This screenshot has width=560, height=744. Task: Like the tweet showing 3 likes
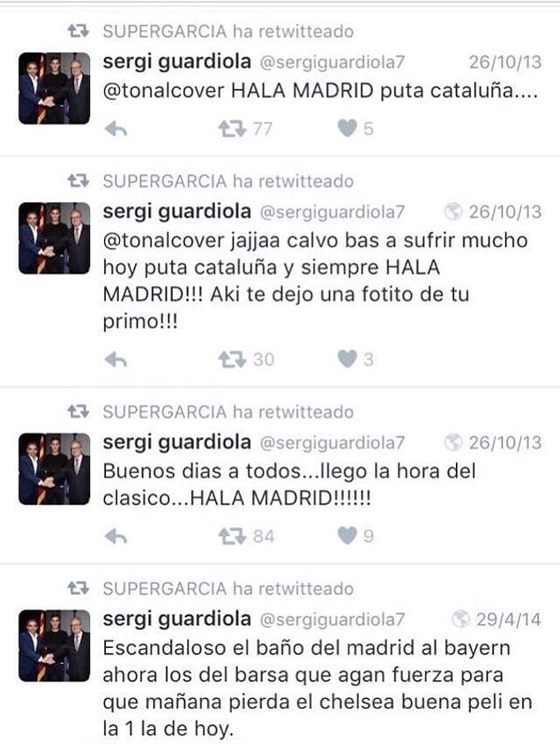(347, 358)
